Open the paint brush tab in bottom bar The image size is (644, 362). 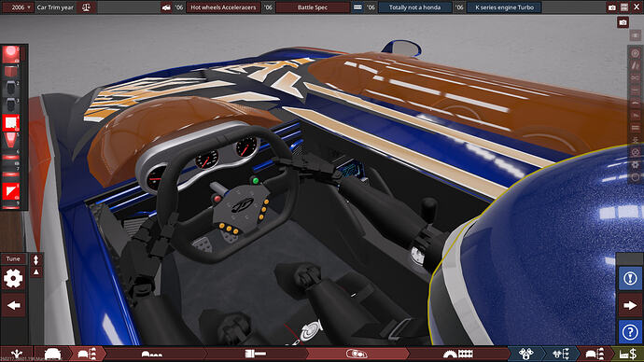pos(255,354)
